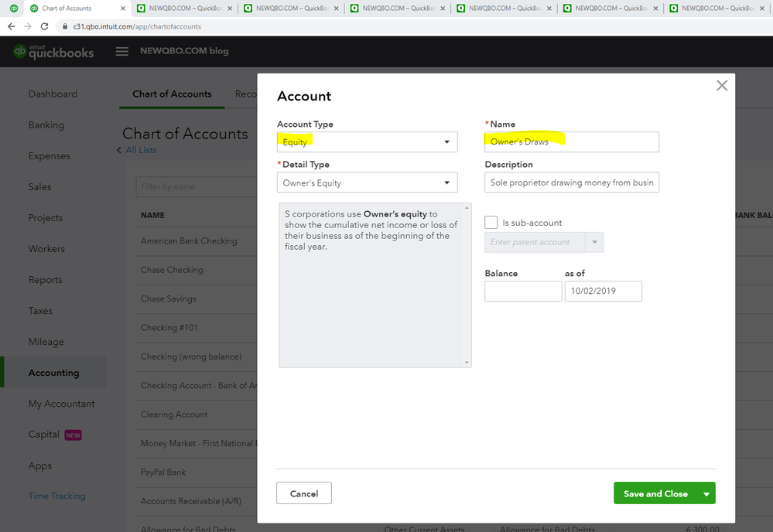Switch to the Chart of Accounts tab
The height and width of the screenshot is (532, 773).
(x=172, y=94)
